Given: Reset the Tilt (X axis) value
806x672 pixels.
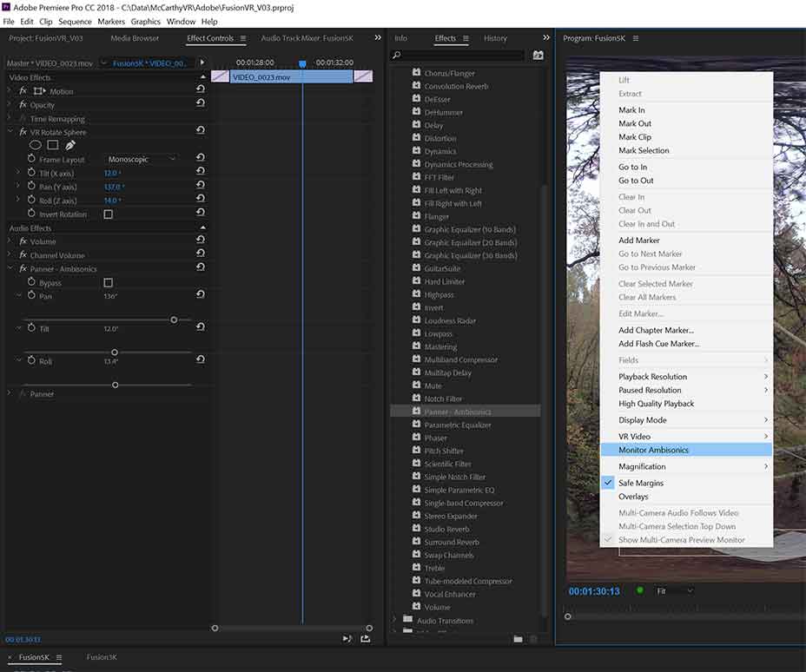Looking at the screenshot, I should coord(201,171).
